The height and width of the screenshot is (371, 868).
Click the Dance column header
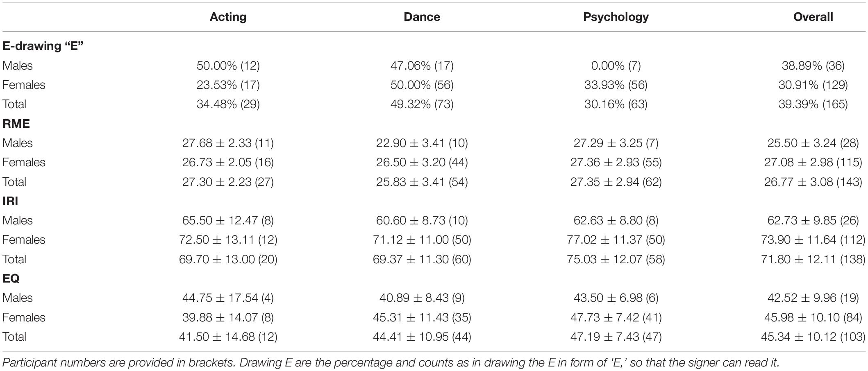click(x=422, y=17)
